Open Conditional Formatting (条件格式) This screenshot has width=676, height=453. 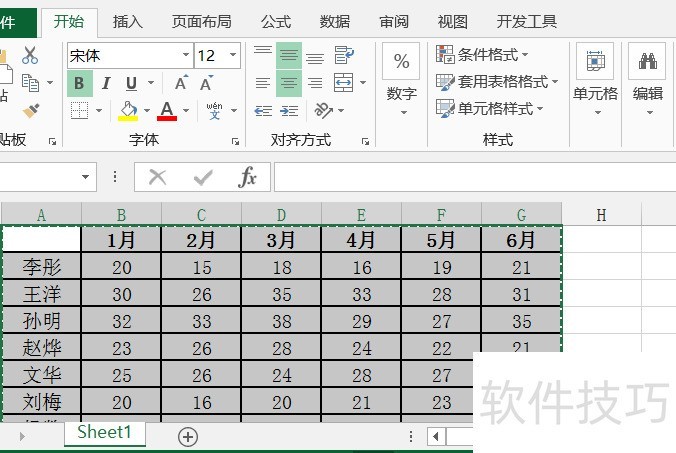click(482, 55)
